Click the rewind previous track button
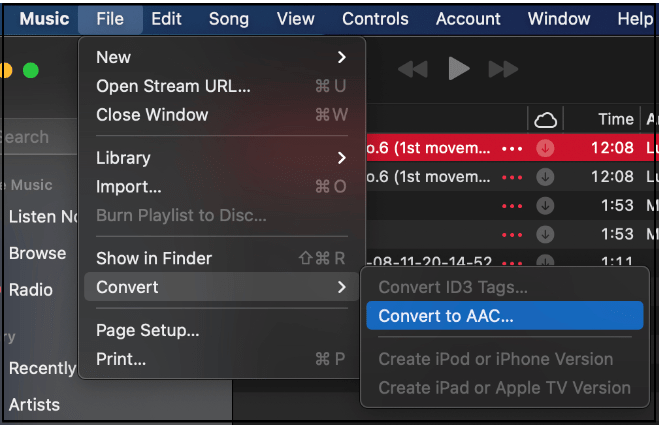Image resolution: width=659 pixels, height=425 pixels. point(413,69)
